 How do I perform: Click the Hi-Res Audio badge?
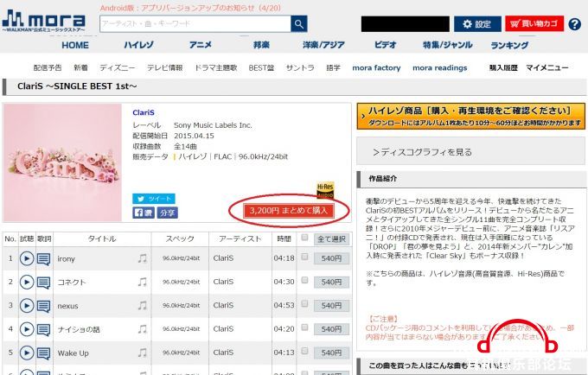325,190
